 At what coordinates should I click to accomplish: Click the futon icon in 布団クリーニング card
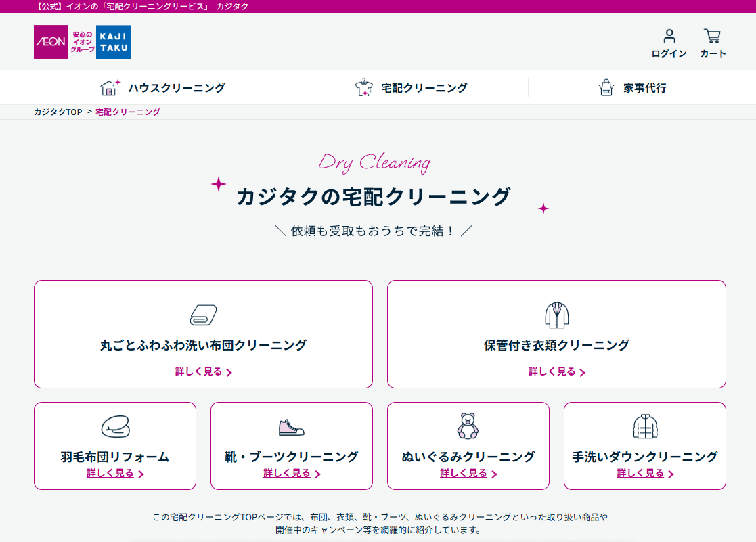203,315
